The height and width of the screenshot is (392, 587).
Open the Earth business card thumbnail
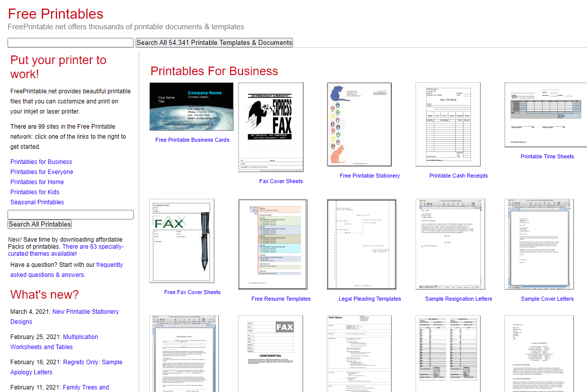[x=192, y=106]
